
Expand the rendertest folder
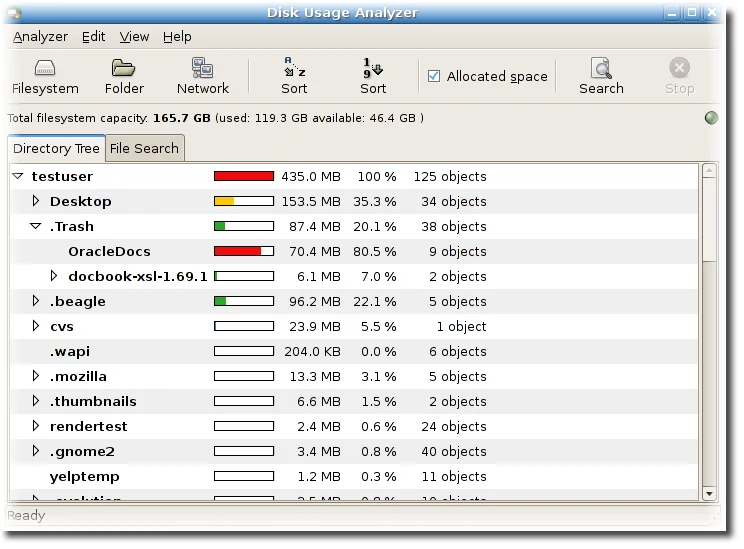36,426
